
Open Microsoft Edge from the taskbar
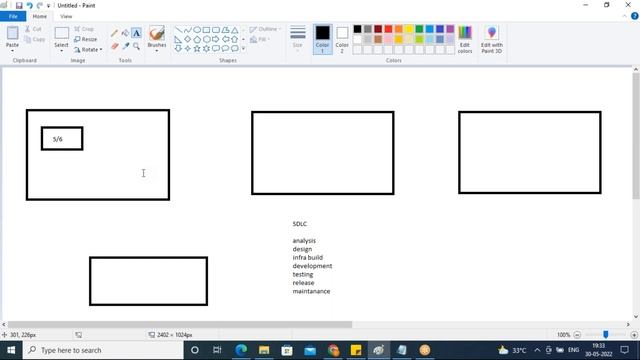[241, 350]
